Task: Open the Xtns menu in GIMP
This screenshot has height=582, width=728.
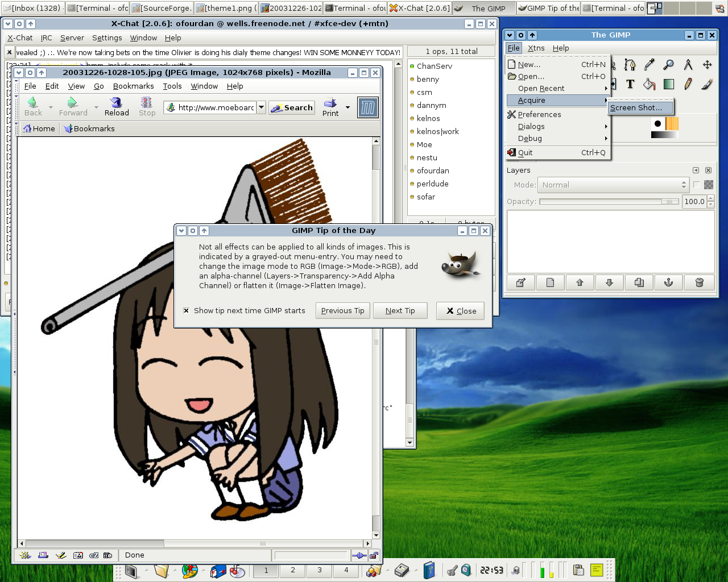Action: (x=536, y=48)
